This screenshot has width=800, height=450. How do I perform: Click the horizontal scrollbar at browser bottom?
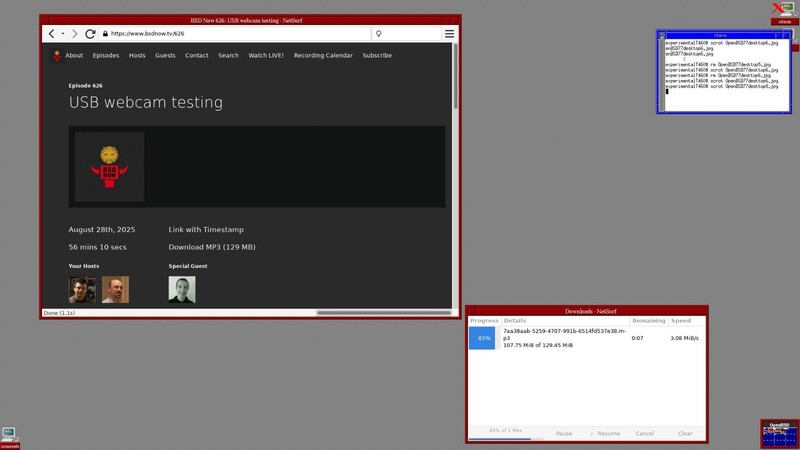pyautogui.click(x=383, y=313)
